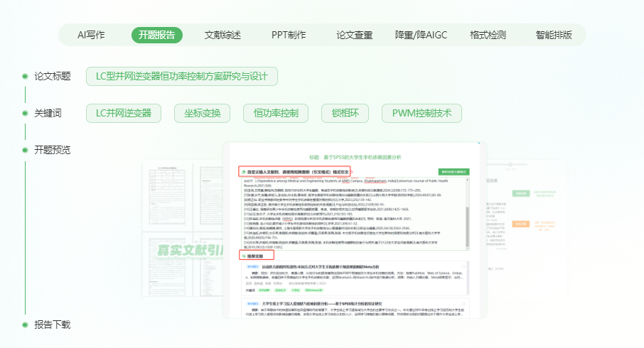This screenshot has height=348, width=644.
Task: Click the 锁相环 keyword tag
Action: click(x=338, y=113)
